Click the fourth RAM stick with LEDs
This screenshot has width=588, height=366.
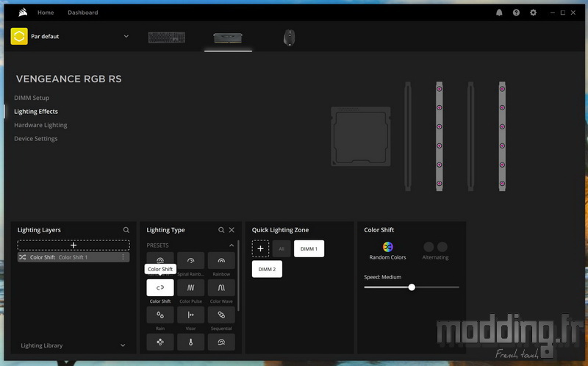click(502, 137)
